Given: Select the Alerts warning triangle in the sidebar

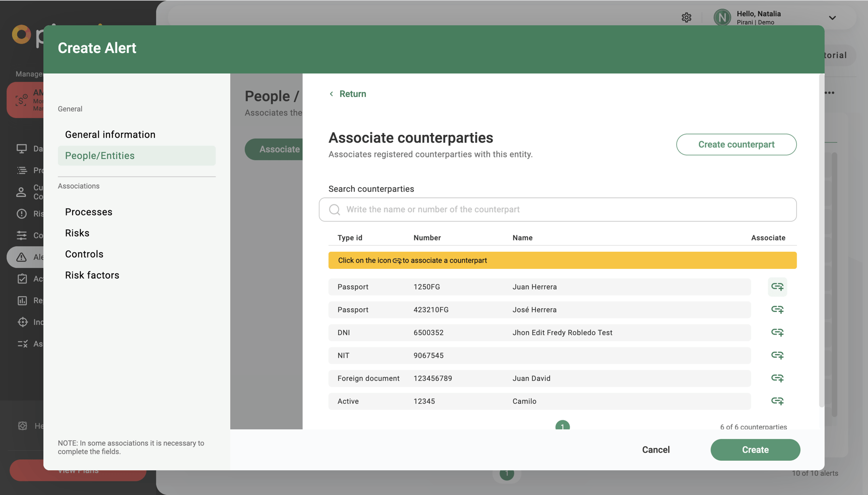Looking at the screenshot, I should [x=22, y=257].
